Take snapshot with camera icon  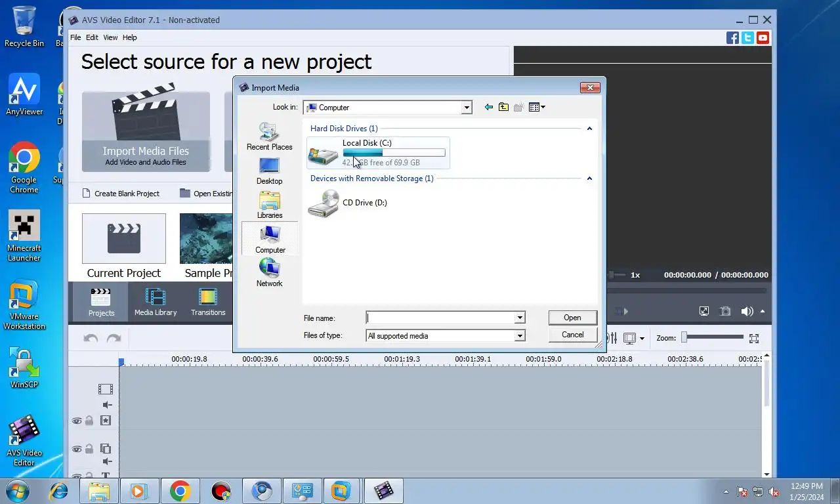tap(725, 311)
